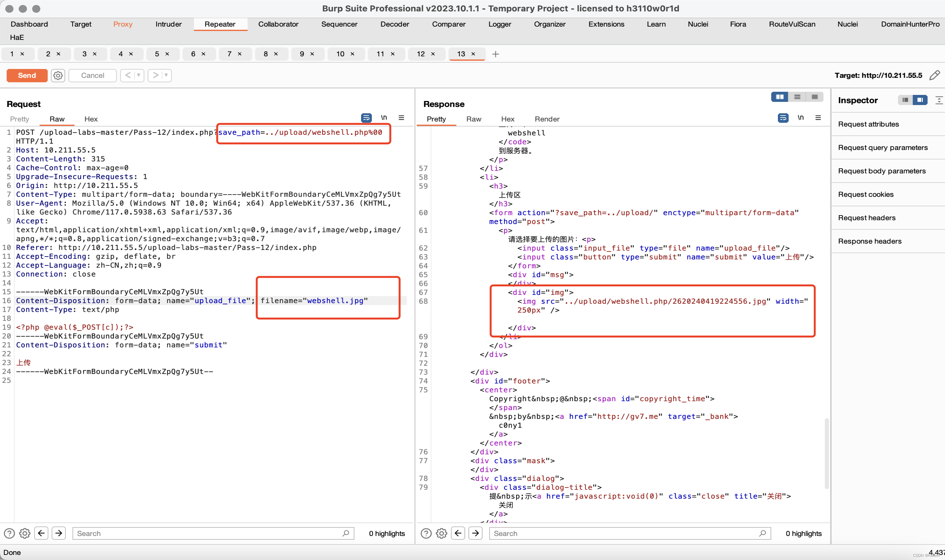The height and width of the screenshot is (560, 945).
Task: Open history back dropdown arrow
Action: (x=139, y=76)
